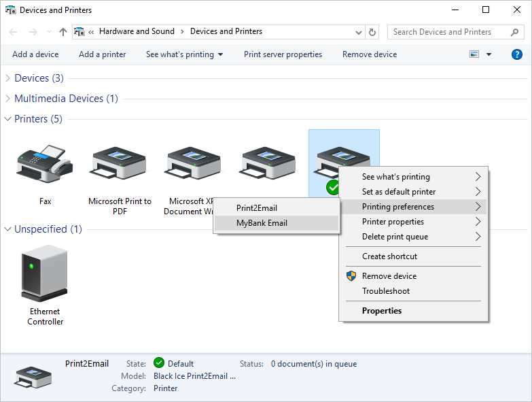Expand the Devices (3) group

coord(7,78)
